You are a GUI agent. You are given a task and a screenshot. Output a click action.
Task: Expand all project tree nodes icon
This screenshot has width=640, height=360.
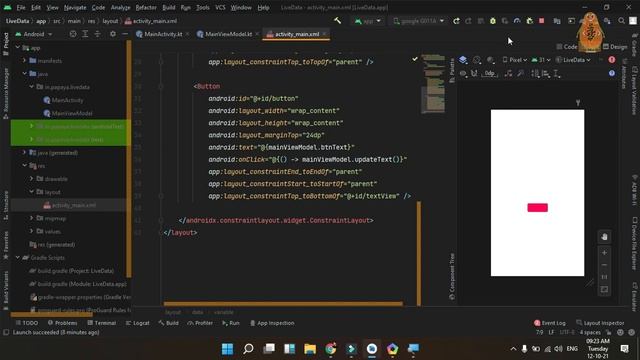(85, 34)
